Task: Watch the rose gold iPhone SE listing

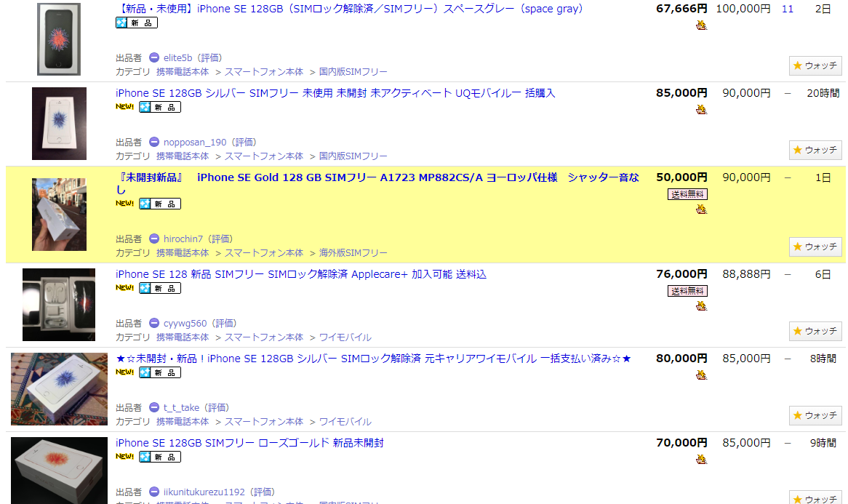Action: point(815,499)
